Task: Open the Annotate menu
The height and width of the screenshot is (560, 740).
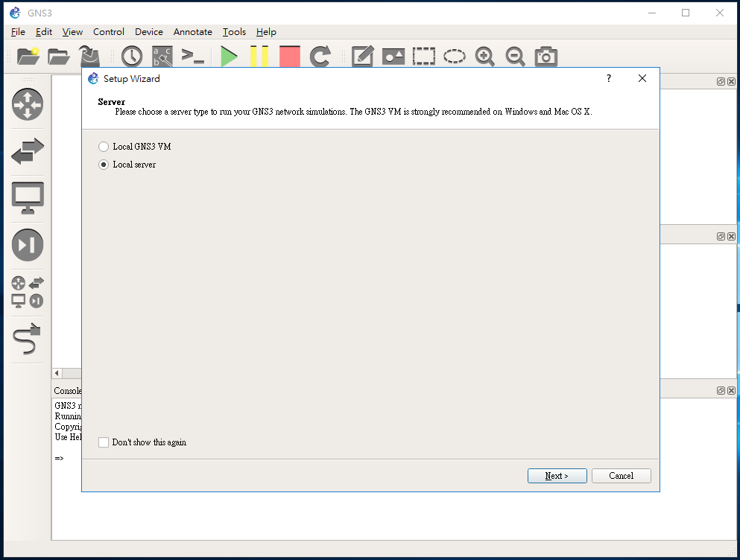Action: click(x=192, y=31)
